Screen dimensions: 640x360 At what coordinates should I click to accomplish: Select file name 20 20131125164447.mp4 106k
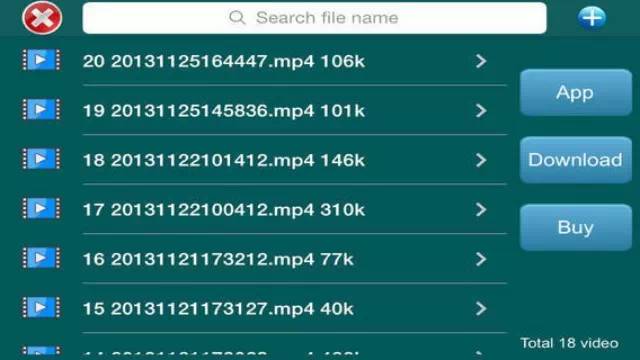[224, 61]
